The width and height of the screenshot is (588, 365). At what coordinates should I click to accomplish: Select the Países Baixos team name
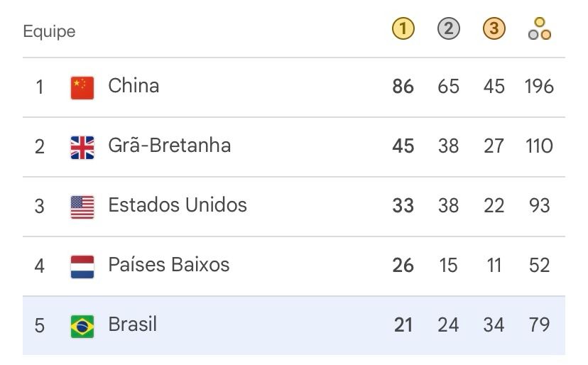[169, 265]
